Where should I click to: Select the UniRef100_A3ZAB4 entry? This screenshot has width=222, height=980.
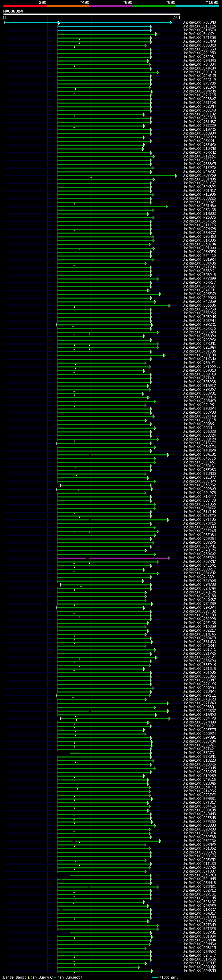[x=199, y=535]
